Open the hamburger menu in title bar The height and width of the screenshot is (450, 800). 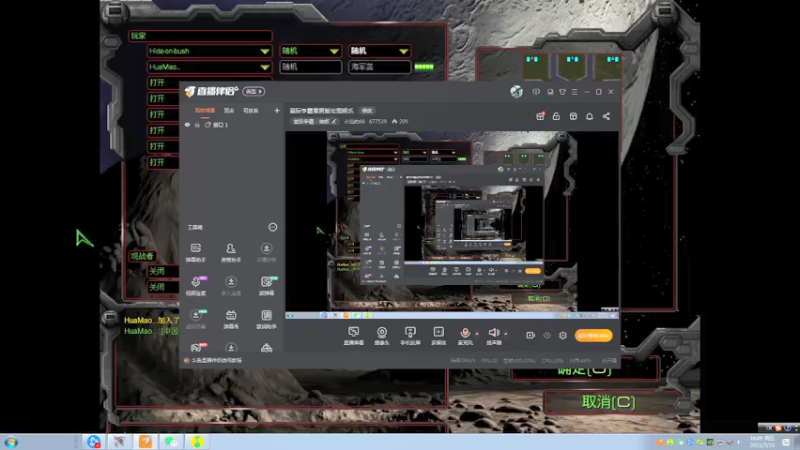click(574, 92)
